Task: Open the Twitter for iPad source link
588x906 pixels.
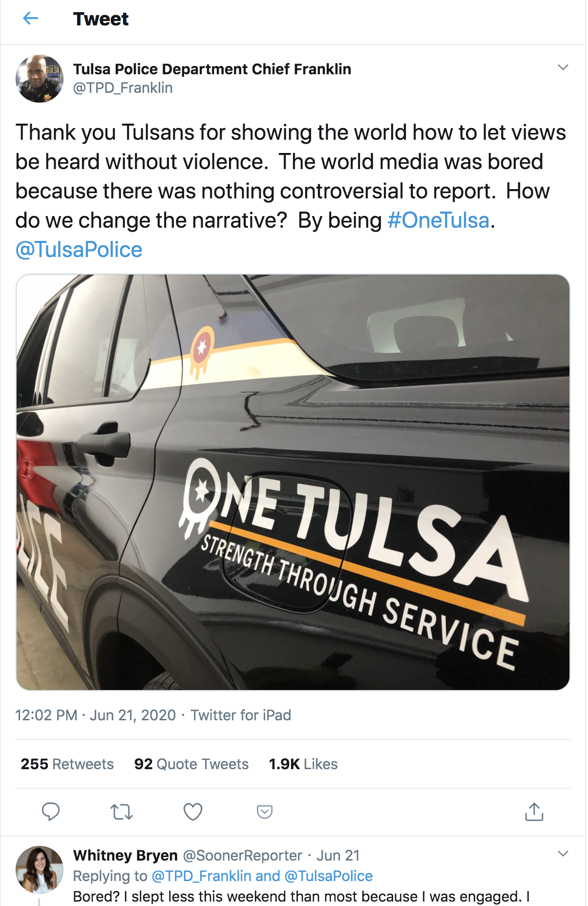Action: coord(240,715)
